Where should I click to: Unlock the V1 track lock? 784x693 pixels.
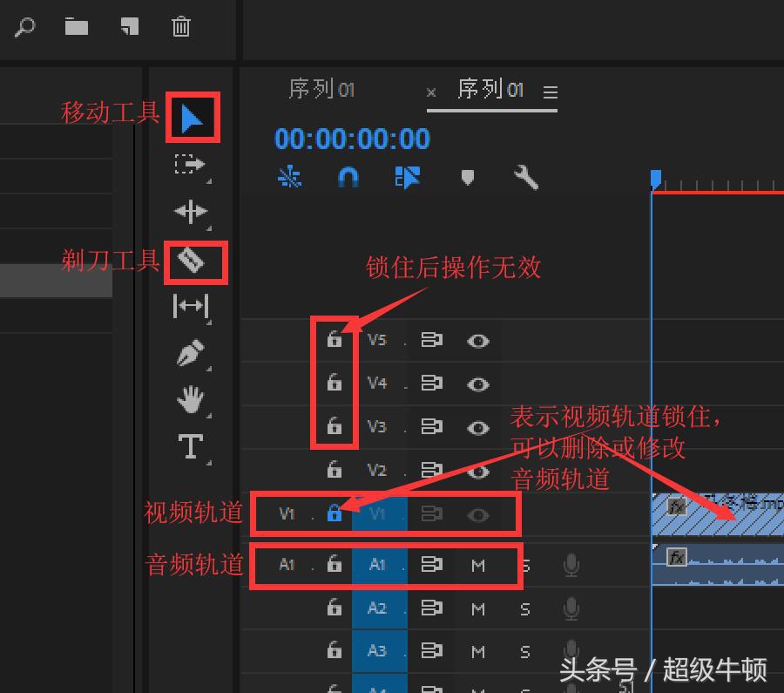tap(335, 514)
